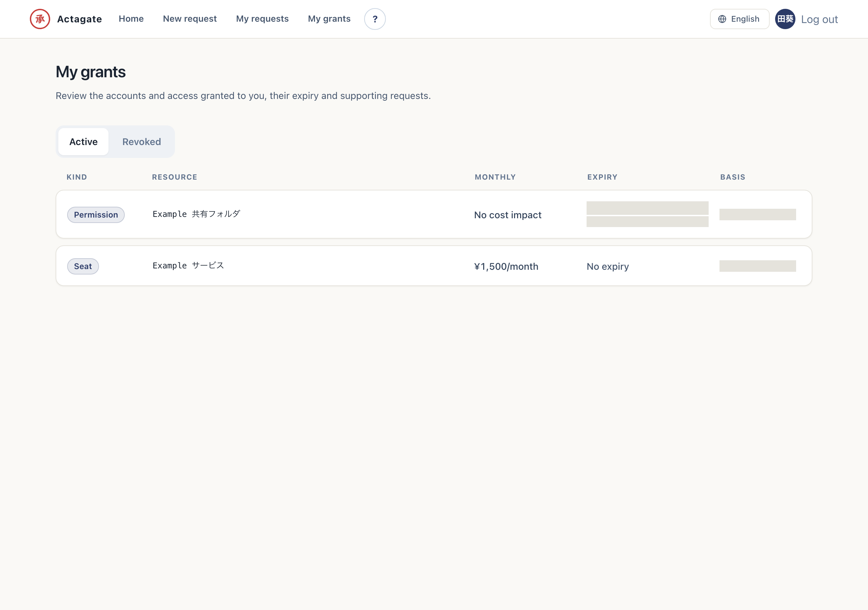Click the Log out link
868x610 pixels.
coord(819,19)
